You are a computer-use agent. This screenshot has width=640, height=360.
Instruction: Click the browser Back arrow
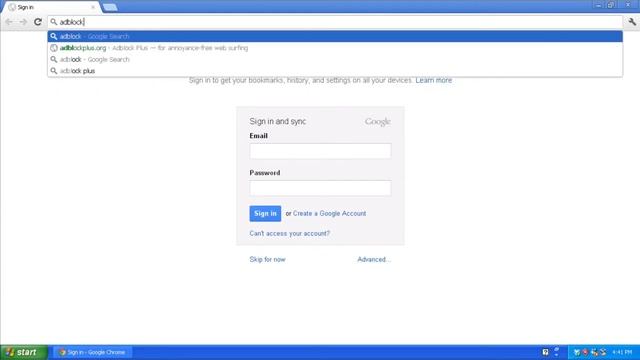coord(9,22)
